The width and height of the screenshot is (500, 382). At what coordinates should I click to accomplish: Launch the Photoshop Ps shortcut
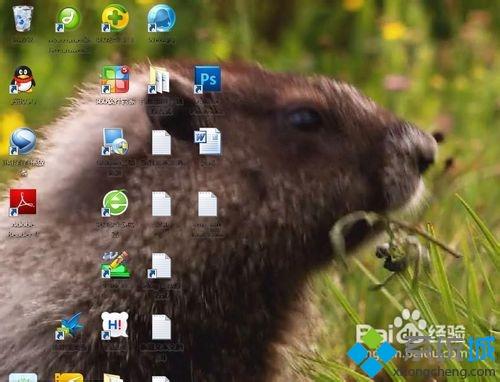click(x=207, y=79)
